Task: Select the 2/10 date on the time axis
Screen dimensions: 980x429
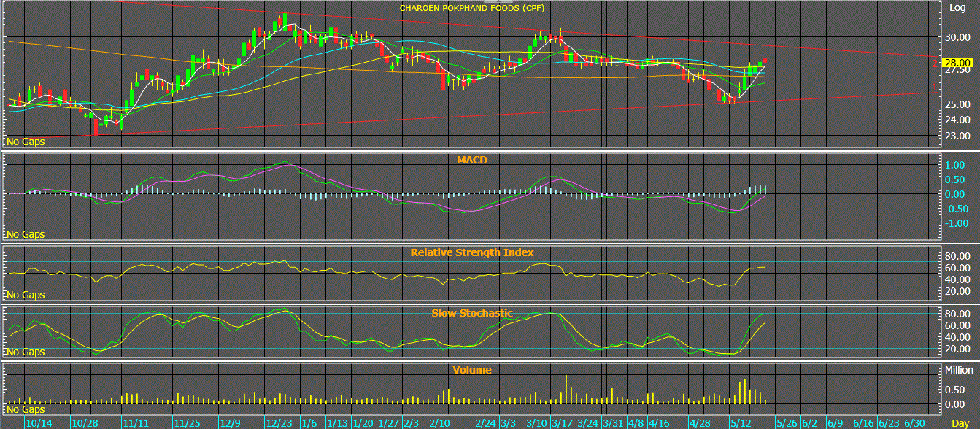Action: coord(439,423)
